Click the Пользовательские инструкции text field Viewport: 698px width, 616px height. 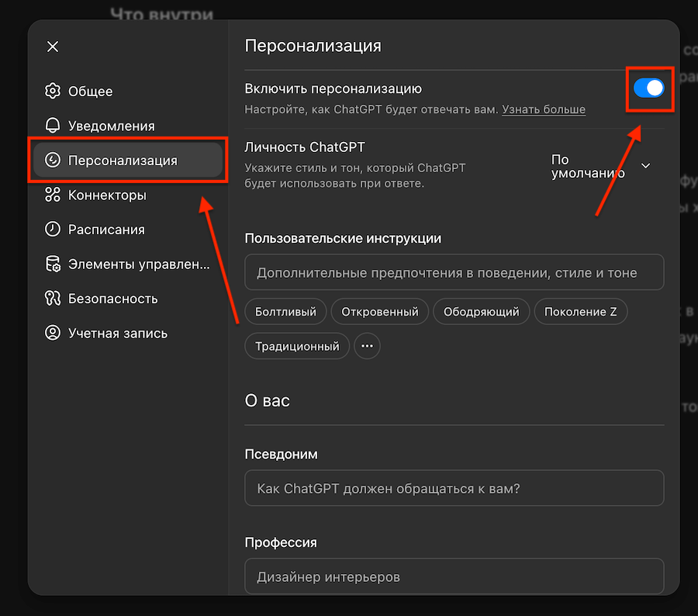[x=454, y=272]
